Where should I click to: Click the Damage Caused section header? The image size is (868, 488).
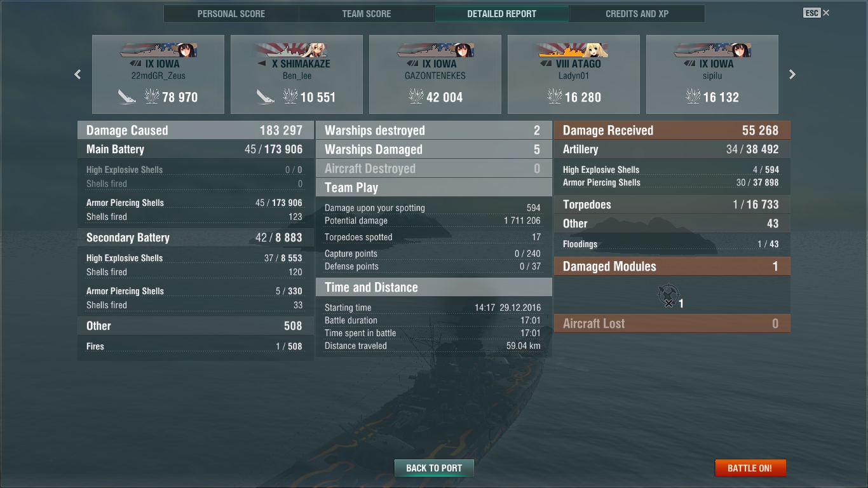click(196, 130)
